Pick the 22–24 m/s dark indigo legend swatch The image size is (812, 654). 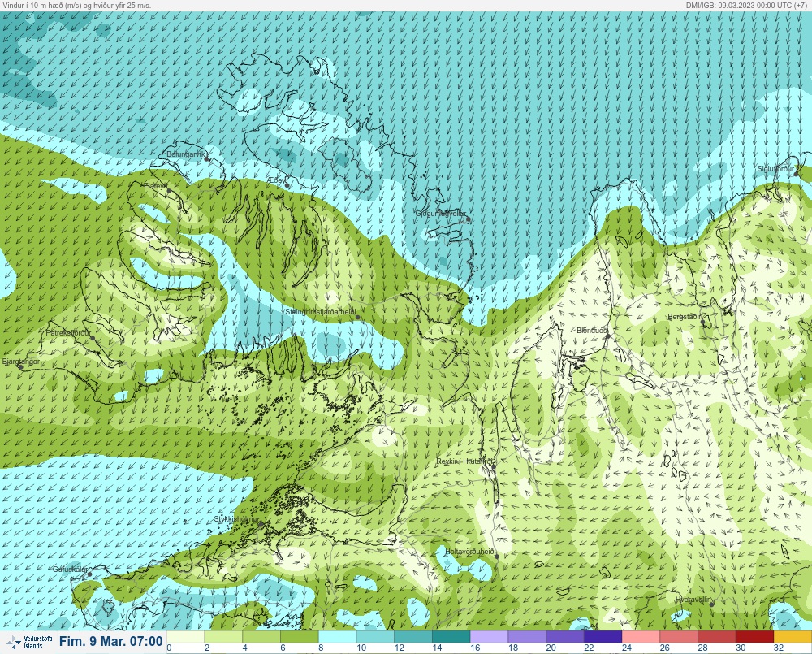coord(603,636)
